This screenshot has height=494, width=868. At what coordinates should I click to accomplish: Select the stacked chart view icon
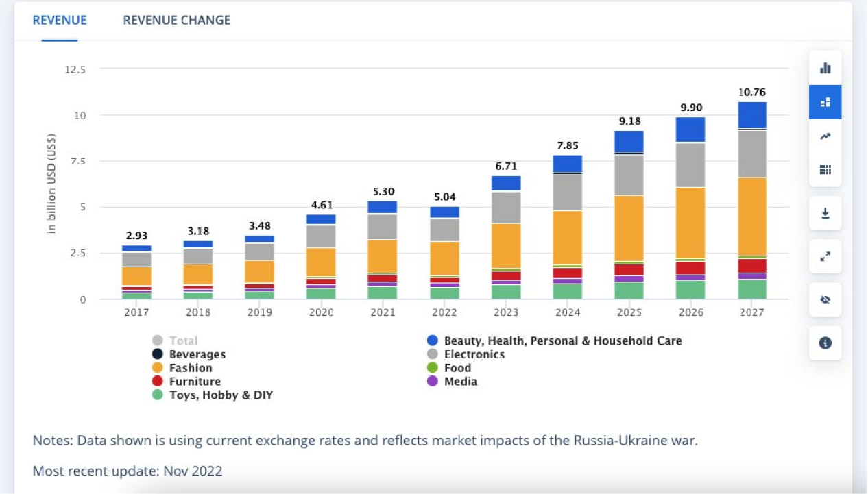point(825,102)
